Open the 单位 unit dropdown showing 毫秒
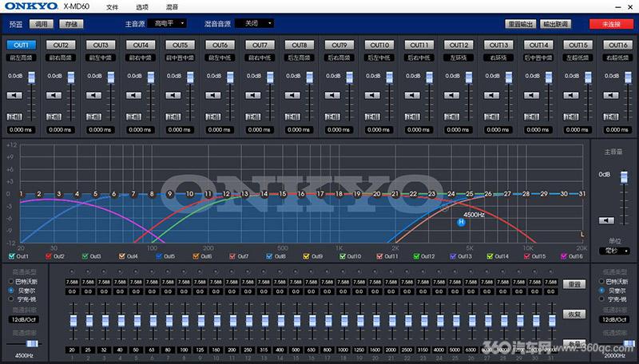Image resolution: width=639 pixels, height=364 pixels. click(614, 251)
